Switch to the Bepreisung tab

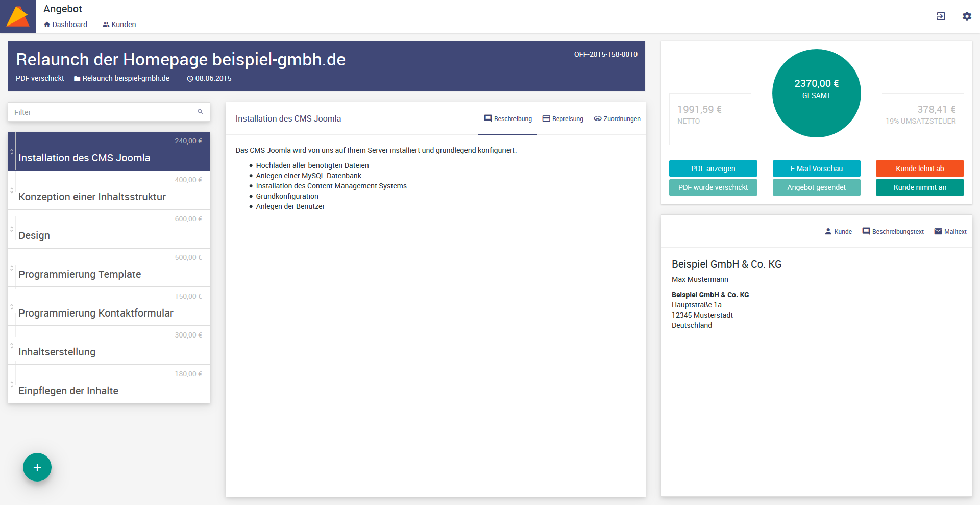(562, 119)
